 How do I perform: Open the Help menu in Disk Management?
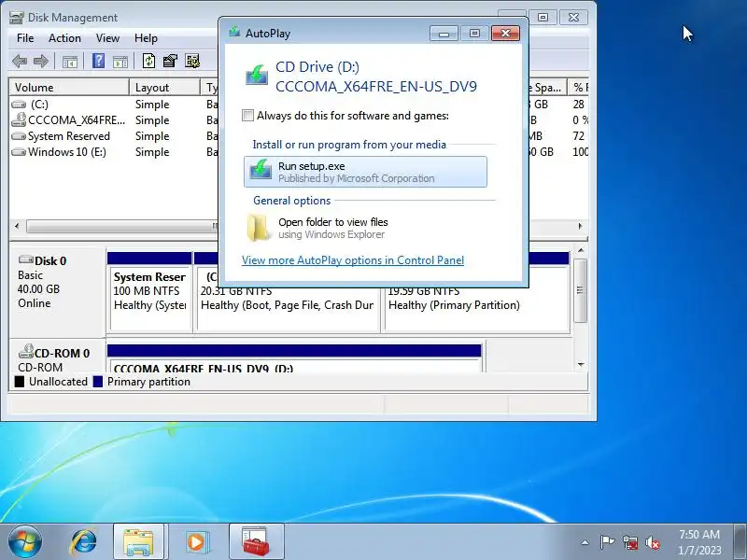click(x=146, y=38)
